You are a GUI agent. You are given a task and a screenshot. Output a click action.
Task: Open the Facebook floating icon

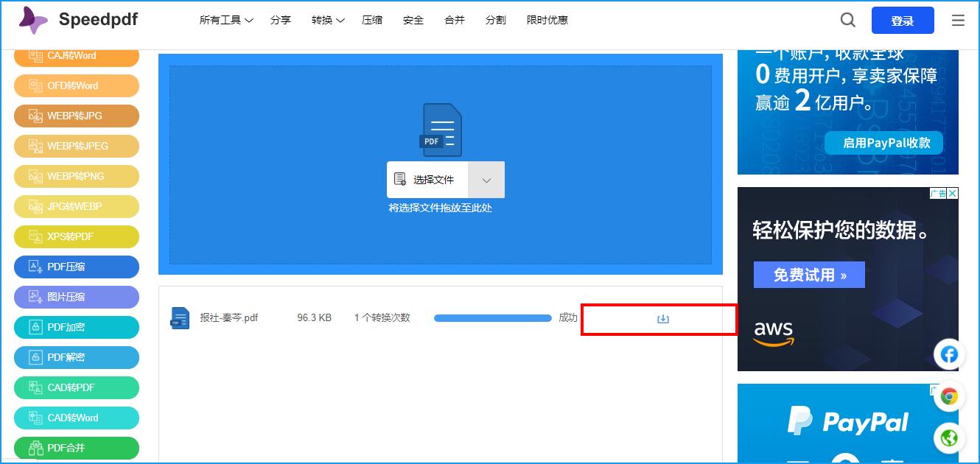click(949, 354)
